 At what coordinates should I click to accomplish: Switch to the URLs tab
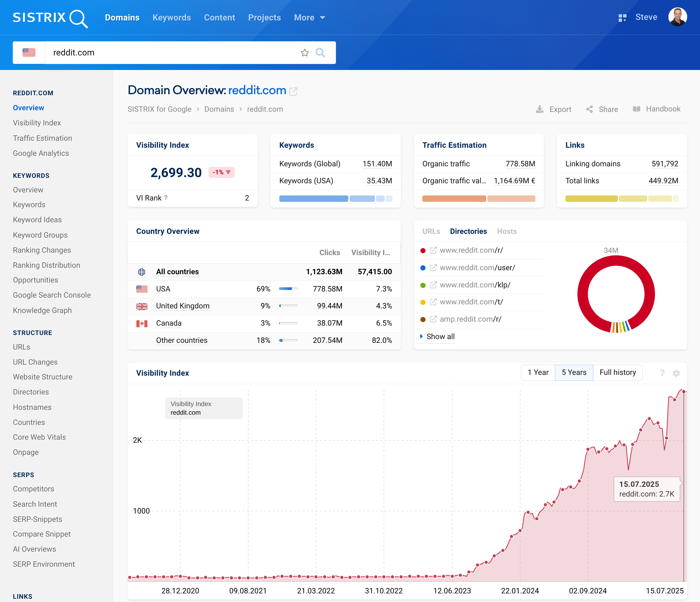(x=431, y=231)
